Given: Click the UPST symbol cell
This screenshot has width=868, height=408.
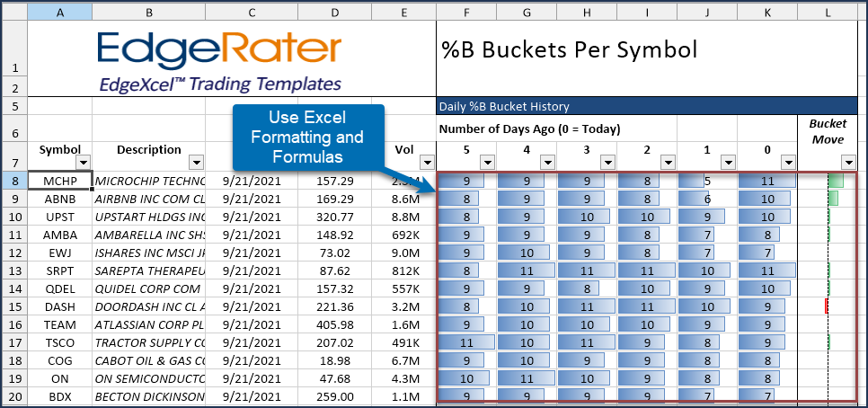Looking at the screenshot, I should (60, 217).
